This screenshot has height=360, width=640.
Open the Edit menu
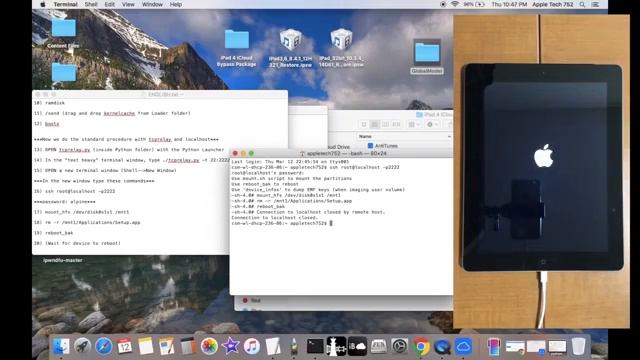click(x=109, y=4)
